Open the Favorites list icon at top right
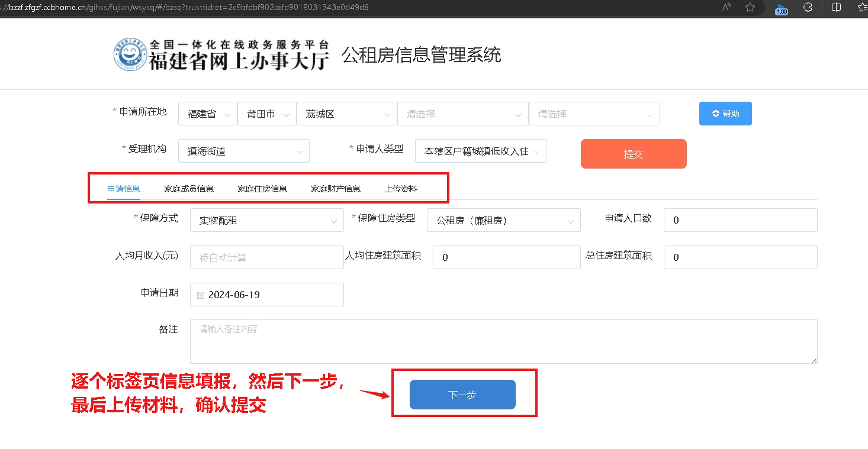Image resolution: width=868 pixels, height=449 pixels. coord(861,8)
